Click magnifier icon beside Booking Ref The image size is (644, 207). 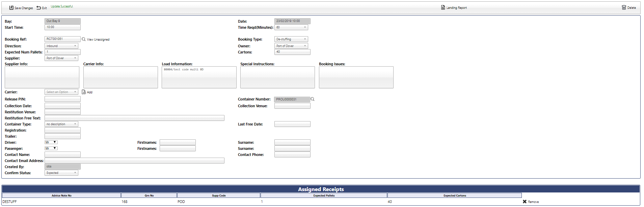[x=84, y=39]
